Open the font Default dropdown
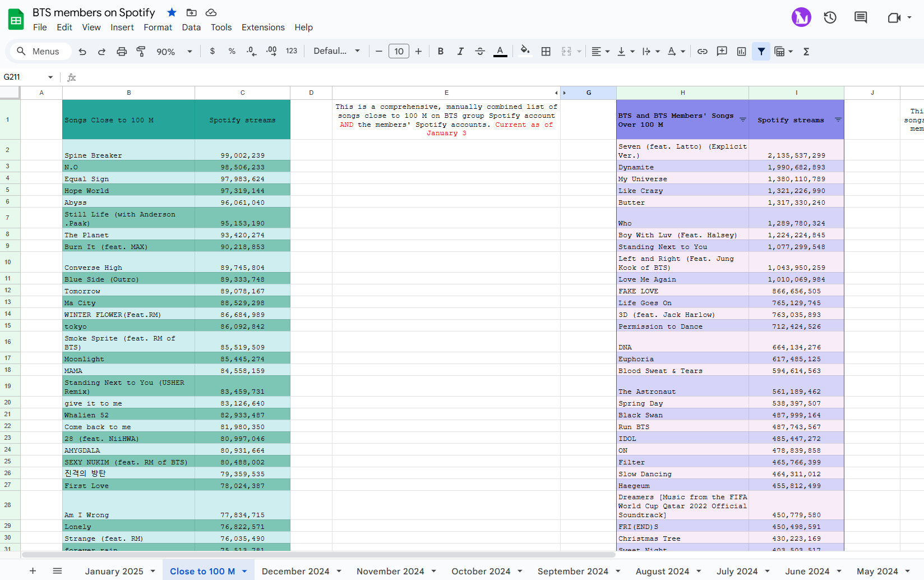This screenshot has width=924, height=580. [336, 51]
